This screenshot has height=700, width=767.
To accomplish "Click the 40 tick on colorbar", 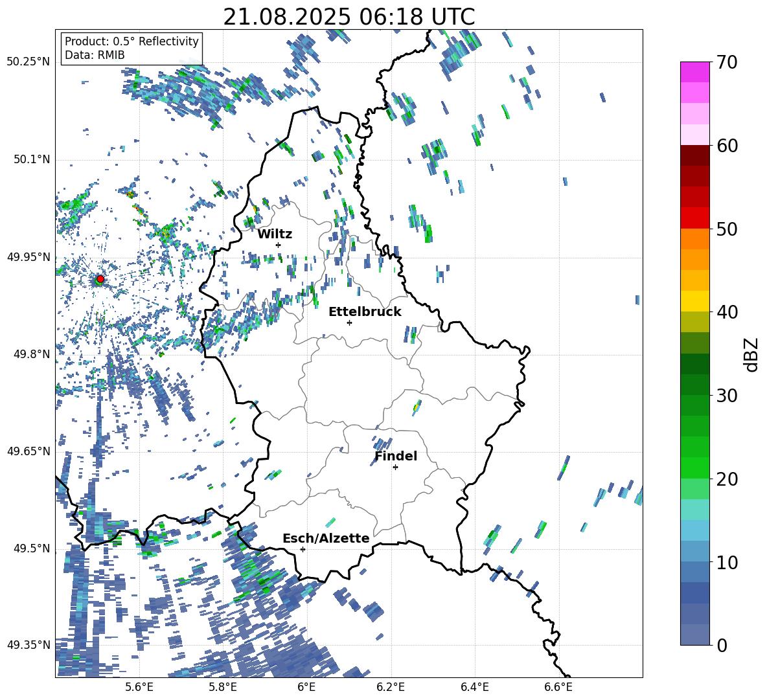I will pos(727,312).
